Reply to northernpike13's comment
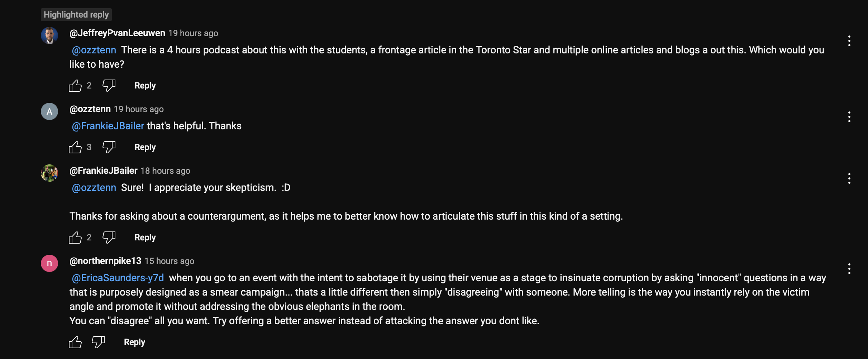 coord(134,342)
